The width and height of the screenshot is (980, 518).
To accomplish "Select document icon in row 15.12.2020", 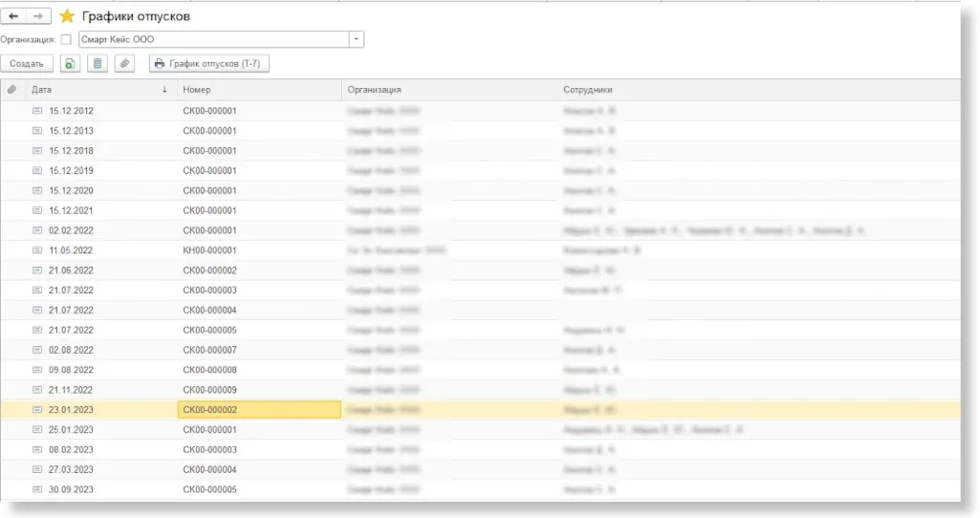I will [37, 190].
